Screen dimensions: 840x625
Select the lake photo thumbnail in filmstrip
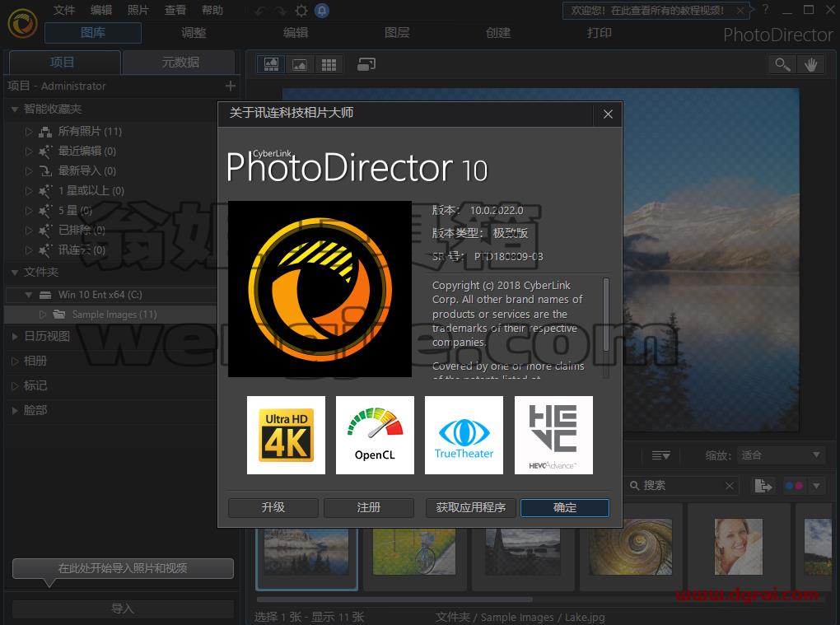306,551
